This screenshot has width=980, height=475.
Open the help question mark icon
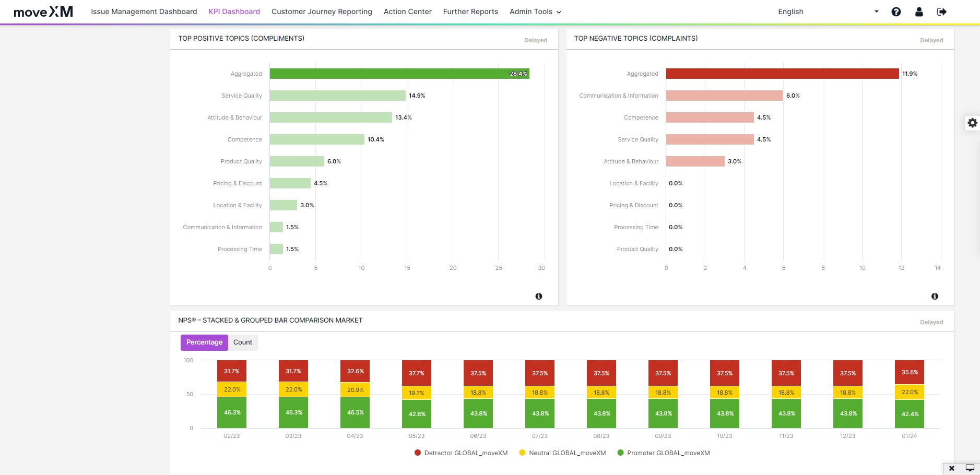click(x=896, y=11)
